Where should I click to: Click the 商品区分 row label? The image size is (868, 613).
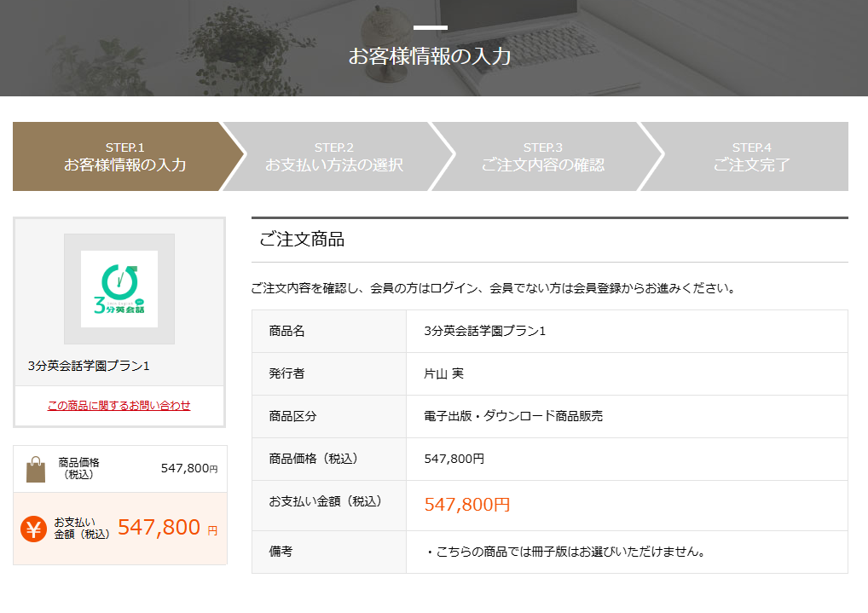292,416
